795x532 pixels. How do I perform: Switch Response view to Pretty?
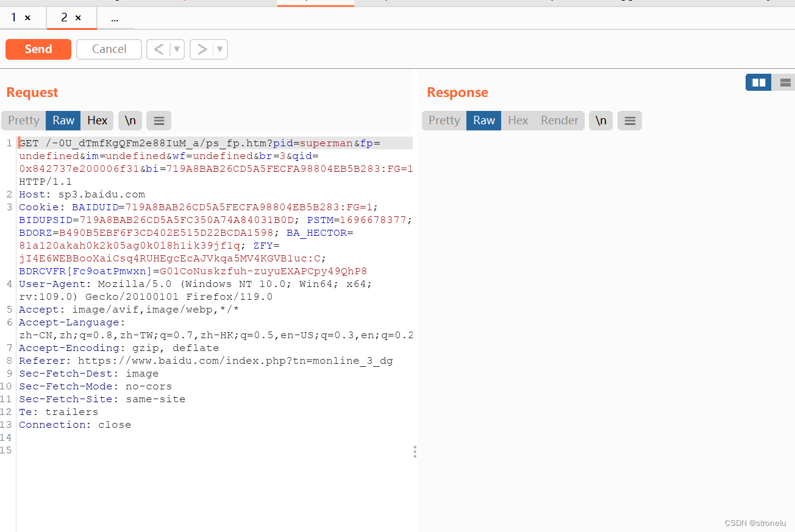point(444,121)
